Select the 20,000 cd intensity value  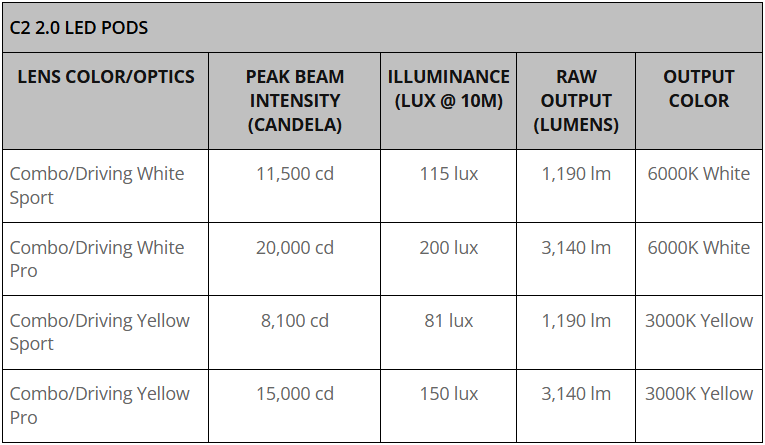pyautogui.click(x=295, y=248)
